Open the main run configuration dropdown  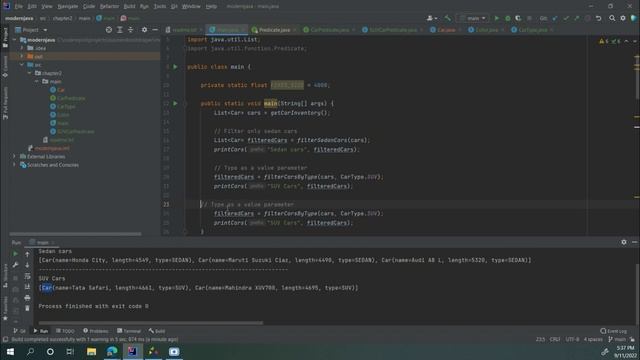[x=472, y=18]
